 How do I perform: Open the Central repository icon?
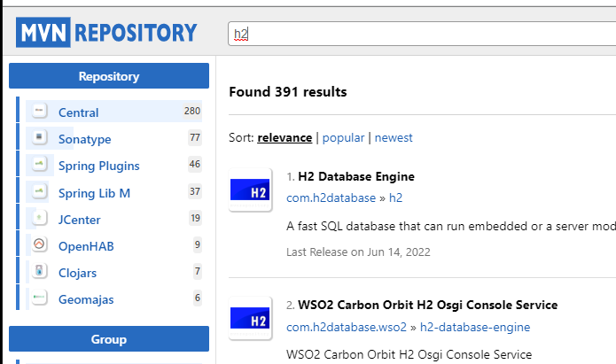coord(39,111)
